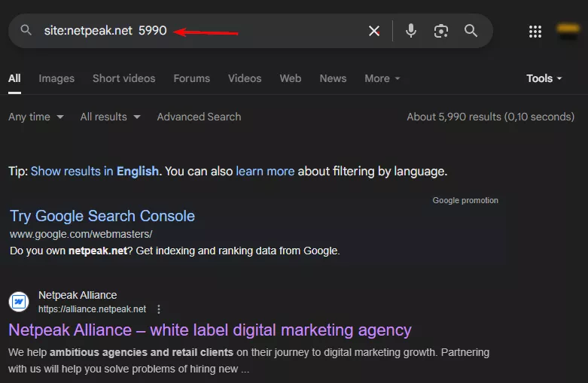The image size is (588, 383).
Task: Switch to the Images tab
Action: 56,78
